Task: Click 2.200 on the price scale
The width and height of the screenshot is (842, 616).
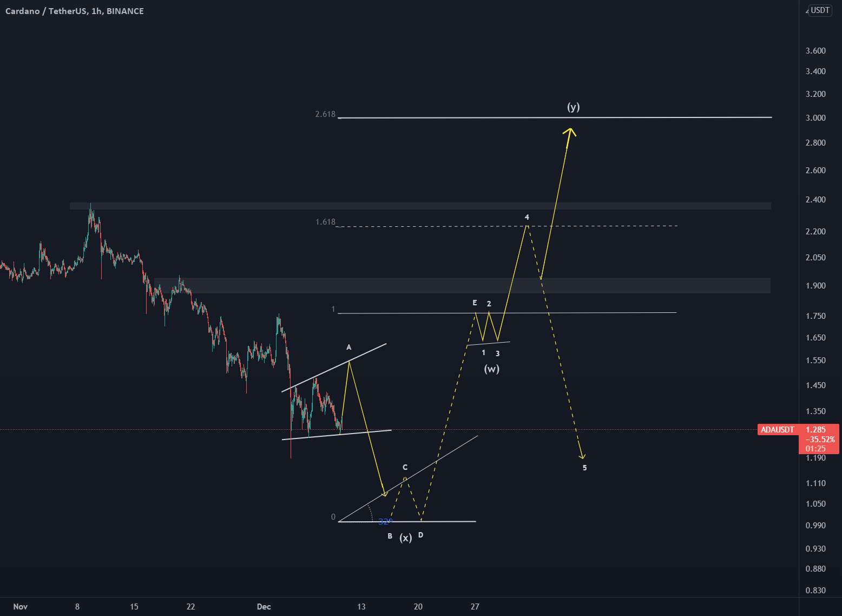Action: click(815, 232)
